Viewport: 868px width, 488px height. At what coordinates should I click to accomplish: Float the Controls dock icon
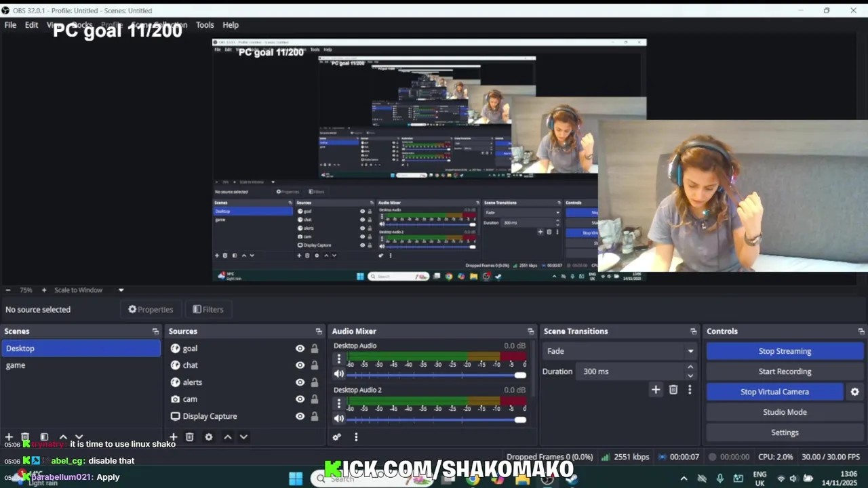pos(861,331)
